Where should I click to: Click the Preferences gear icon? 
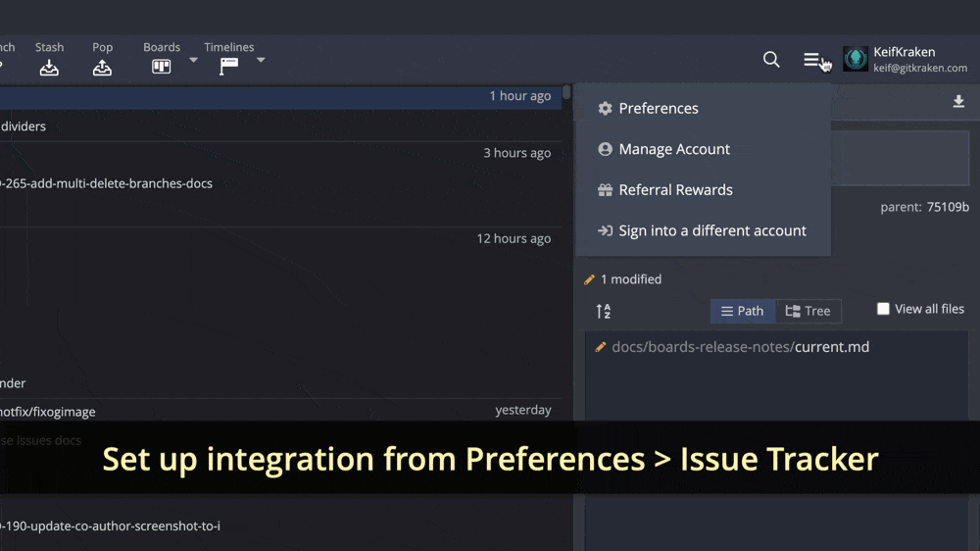coord(605,108)
